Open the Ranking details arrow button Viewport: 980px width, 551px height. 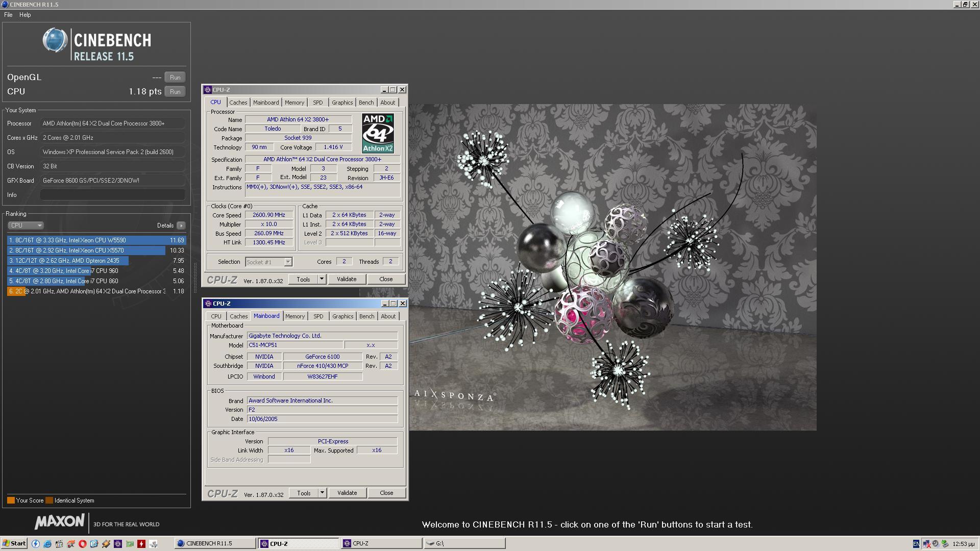(181, 226)
